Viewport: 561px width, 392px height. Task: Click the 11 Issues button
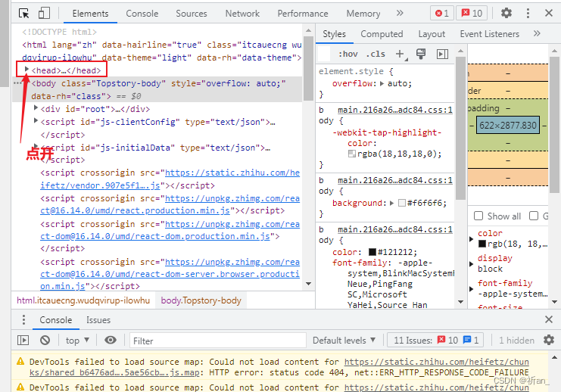click(x=435, y=340)
